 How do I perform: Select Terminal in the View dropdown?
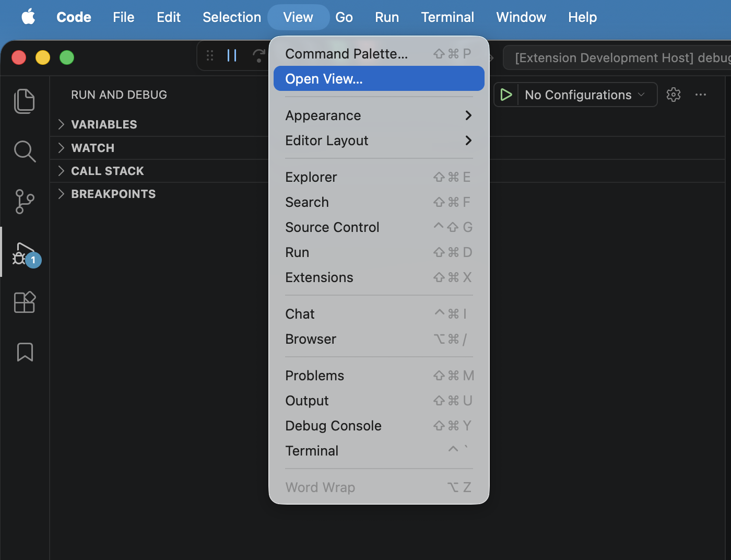[379, 451]
